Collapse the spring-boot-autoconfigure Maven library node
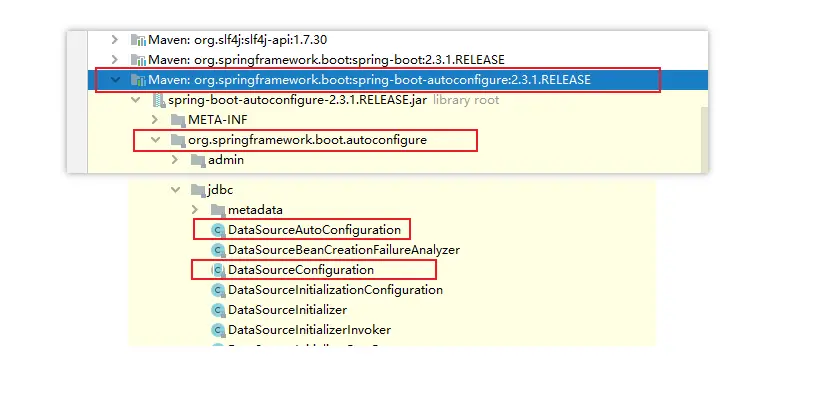This screenshot has width=833, height=415. (114, 80)
